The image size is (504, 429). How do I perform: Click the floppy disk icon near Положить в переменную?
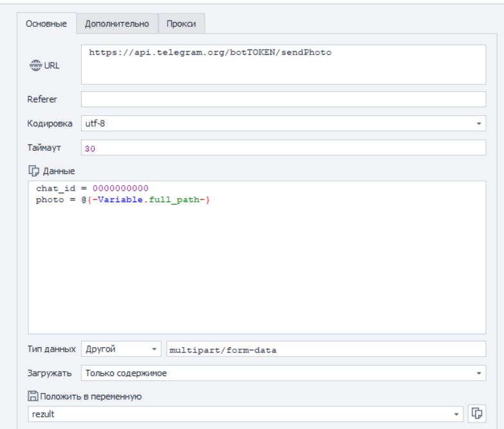click(33, 396)
